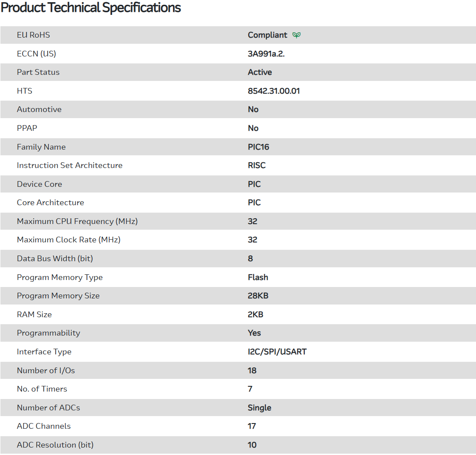Click the ADC Resolution (bit) label
This screenshot has width=476, height=455.
coord(55,445)
